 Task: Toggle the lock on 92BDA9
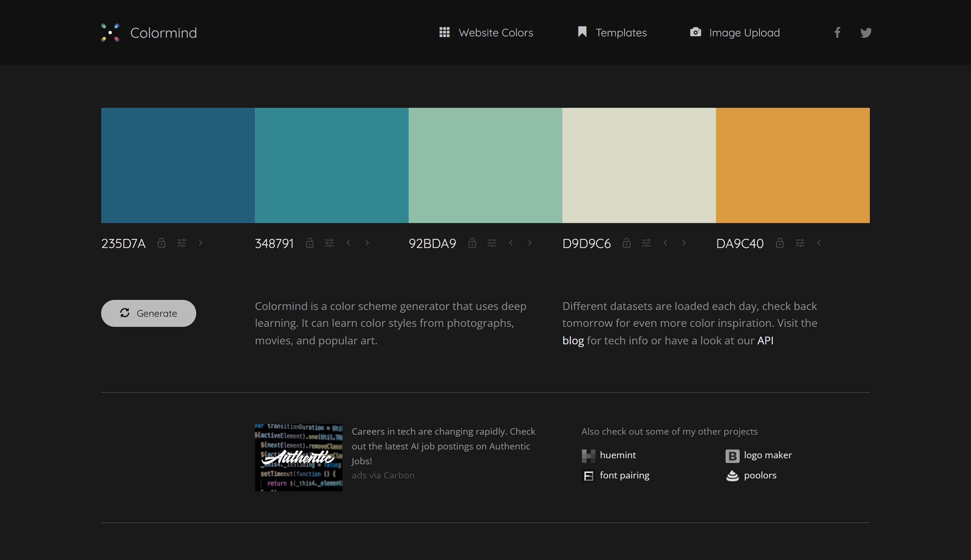coord(472,243)
